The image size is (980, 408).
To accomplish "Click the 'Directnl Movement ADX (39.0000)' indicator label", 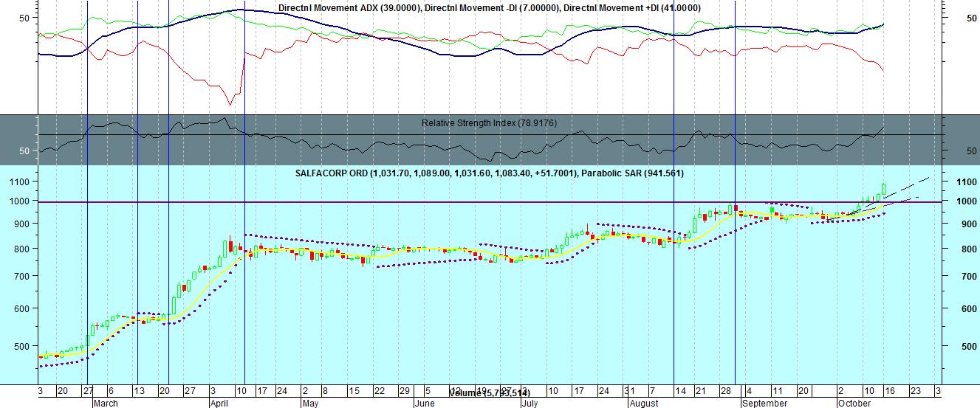I will pyautogui.click(x=348, y=8).
